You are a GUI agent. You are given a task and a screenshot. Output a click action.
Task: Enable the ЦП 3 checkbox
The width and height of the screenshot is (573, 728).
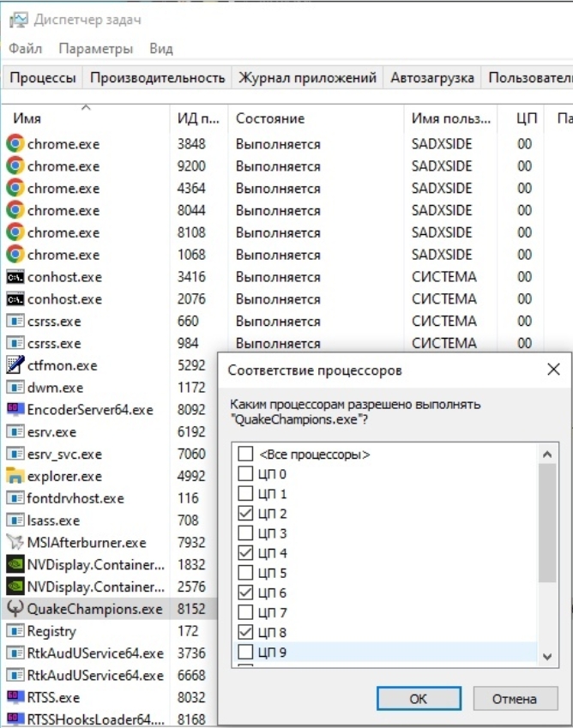[245, 533]
